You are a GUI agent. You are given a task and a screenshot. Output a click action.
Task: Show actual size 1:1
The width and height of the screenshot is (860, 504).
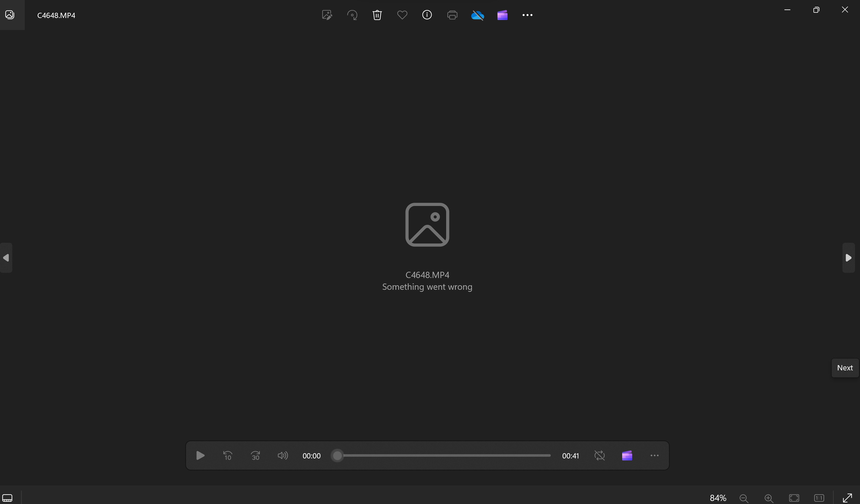[x=819, y=498]
